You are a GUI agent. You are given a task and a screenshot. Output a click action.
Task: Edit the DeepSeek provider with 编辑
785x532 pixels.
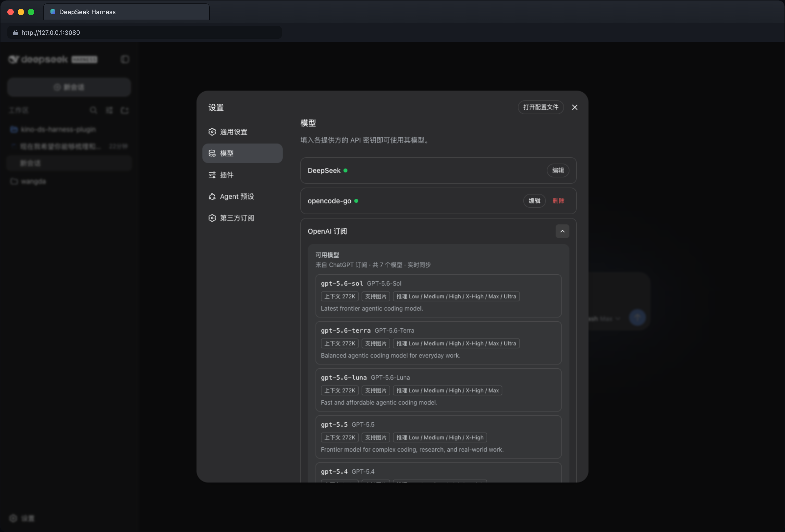tap(558, 170)
